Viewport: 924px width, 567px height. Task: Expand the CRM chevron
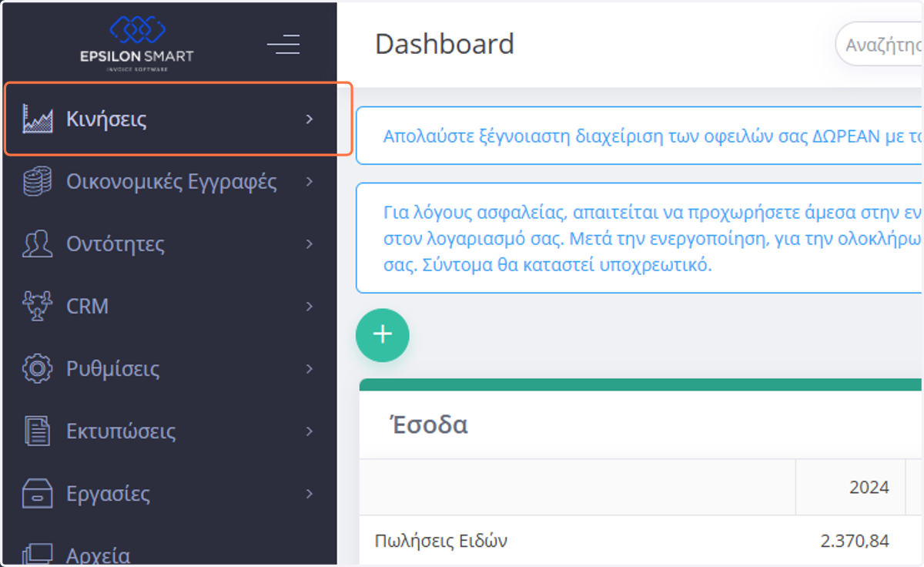point(310,307)
